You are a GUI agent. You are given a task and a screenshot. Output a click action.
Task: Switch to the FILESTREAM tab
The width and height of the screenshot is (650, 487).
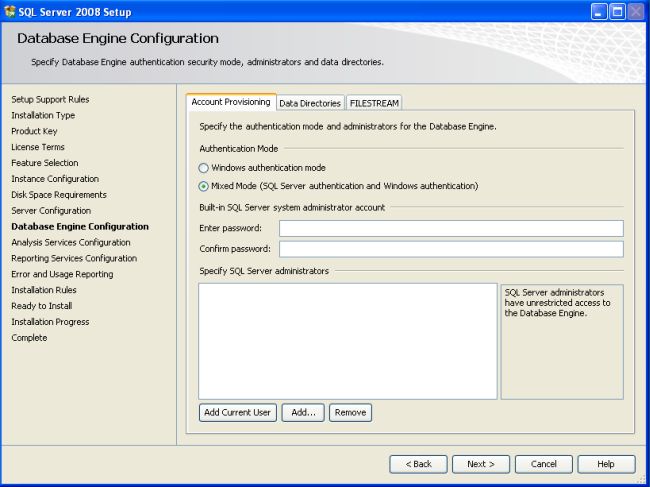[374, 103]
